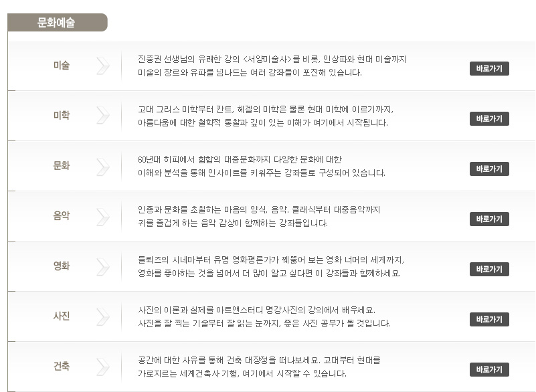Go to 영화 courses via 바로가기
Image resolution: width=536 pixels, height=392 pixels.
point(489,270)
